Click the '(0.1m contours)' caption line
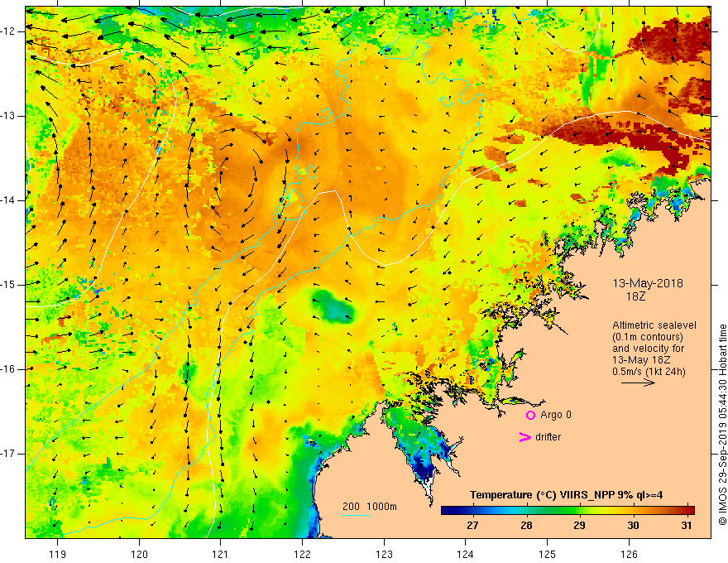This screenshot has height=563, width=728. coord(648,337)
